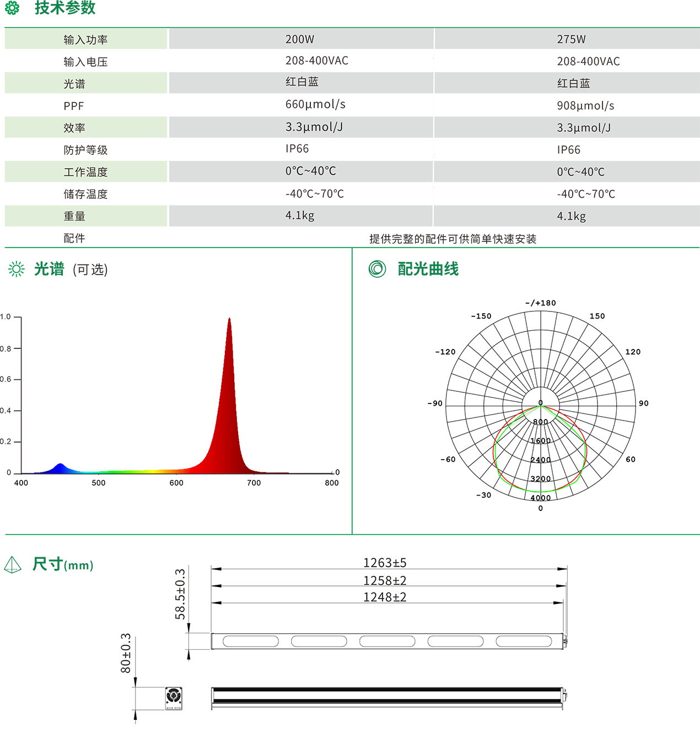Click the lamp end-view cross-section drawing
Screen dimensions: 700x732
click(174, 698)
